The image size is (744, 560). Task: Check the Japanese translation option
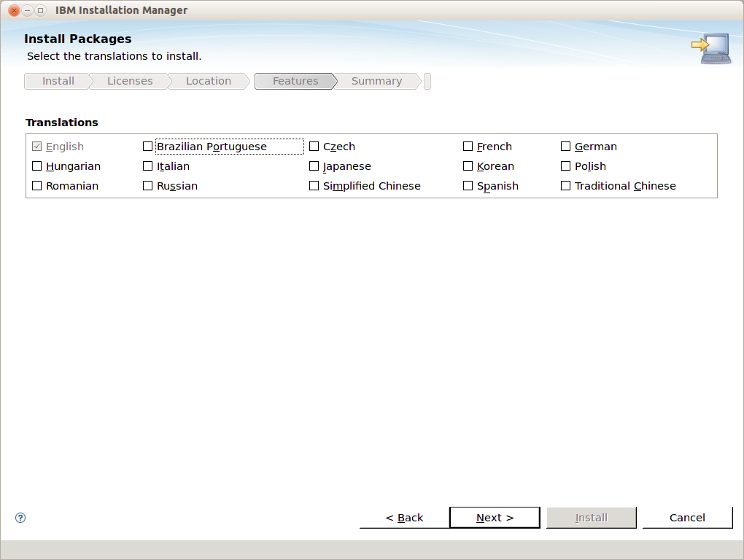tap(314, 166)
